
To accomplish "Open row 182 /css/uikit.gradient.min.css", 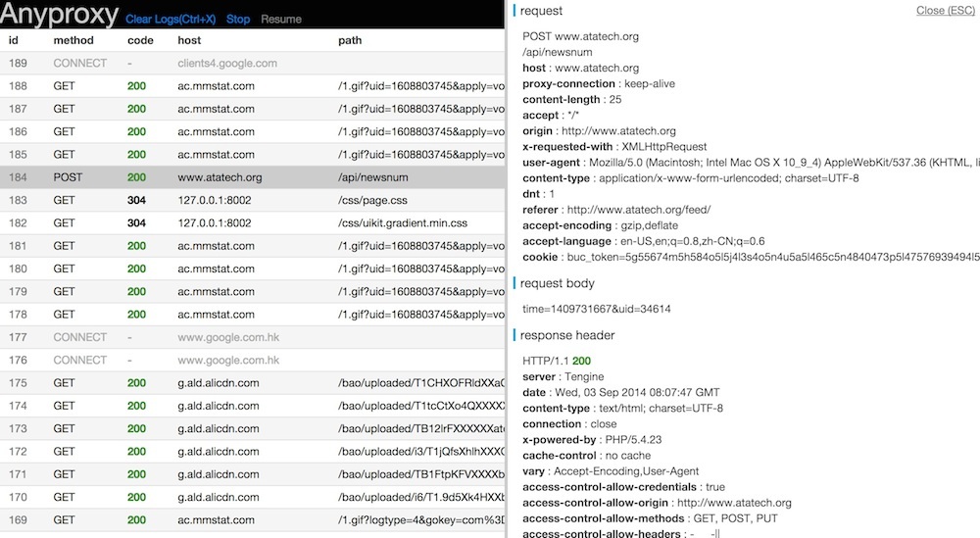I will [x=252, y=223].
